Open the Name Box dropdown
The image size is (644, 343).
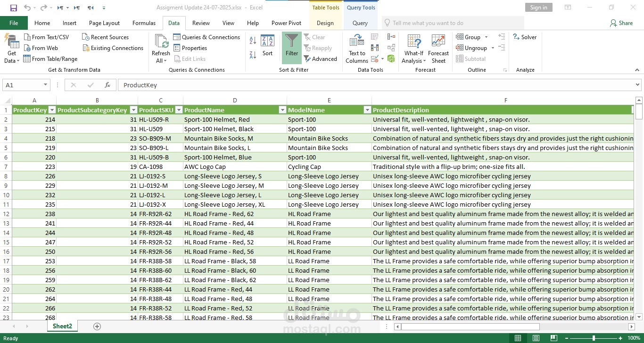46,85
